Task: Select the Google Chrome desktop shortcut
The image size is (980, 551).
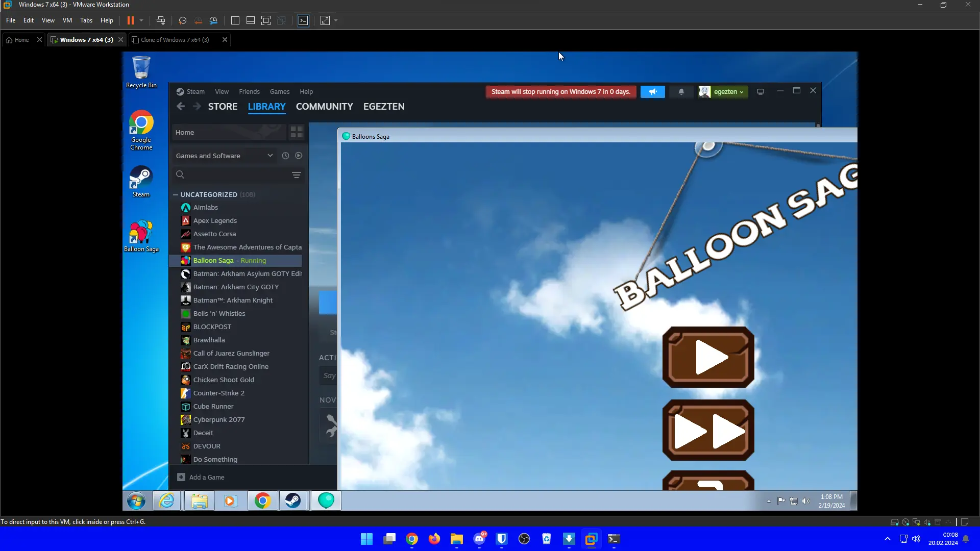Action: (141, 130)
